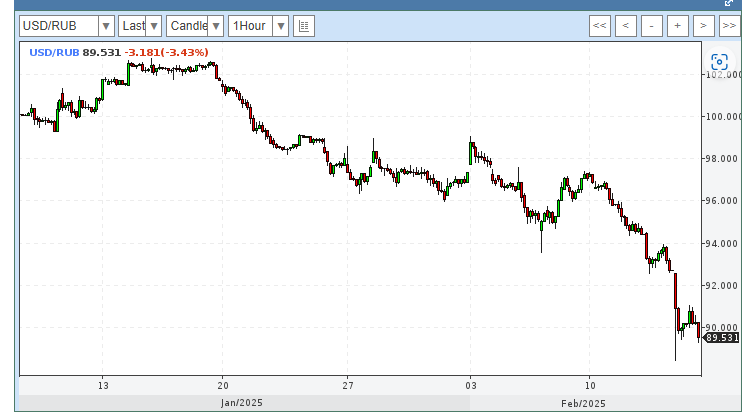The image size is (755, 417).
Task: Click the USD/RUB legend label
Action: tap(54, 52)
